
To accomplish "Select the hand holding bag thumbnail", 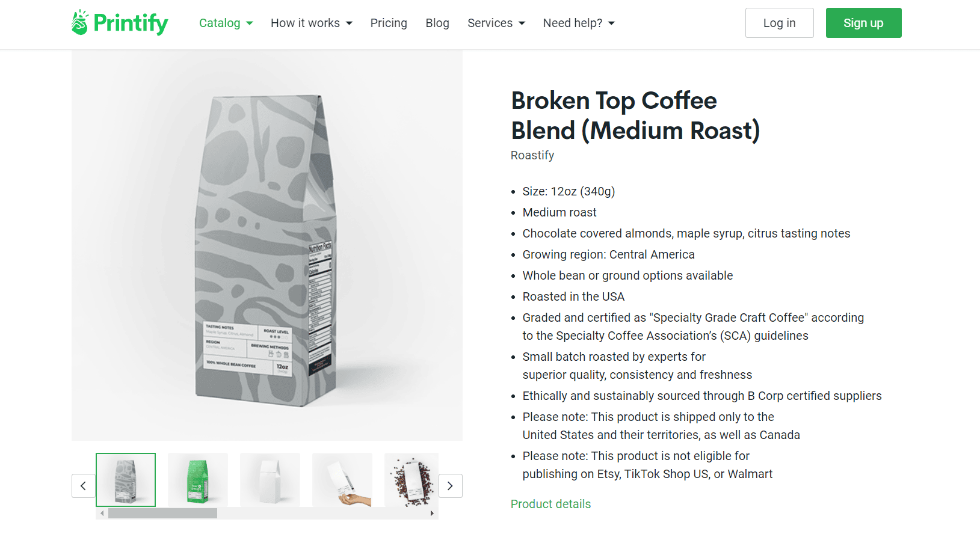I will (x=342, y=479).
